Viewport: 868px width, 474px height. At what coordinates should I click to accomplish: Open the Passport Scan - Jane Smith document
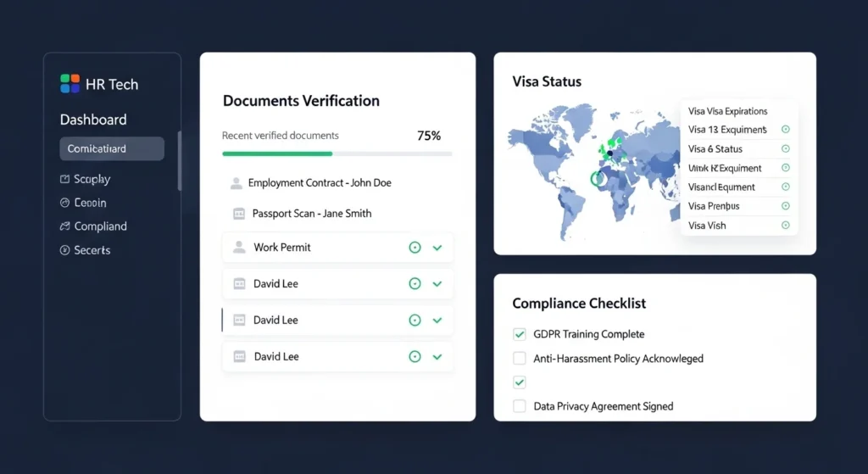click(311, 214)
